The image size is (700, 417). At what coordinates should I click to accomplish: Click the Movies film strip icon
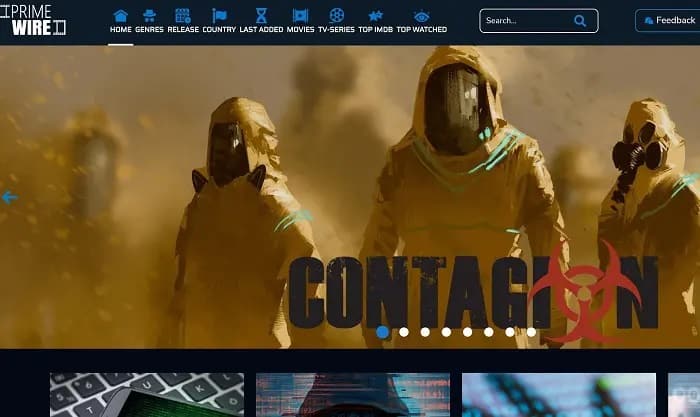tap(300, 16)
